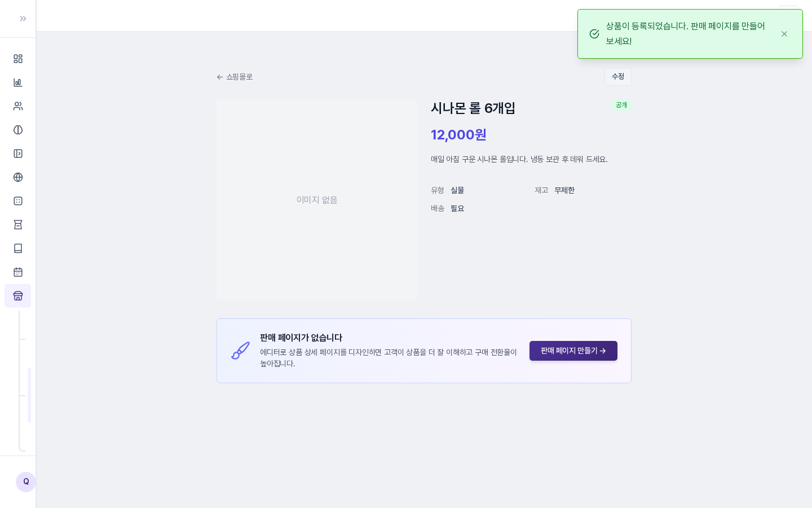Go back via 쇼핑몰로 link
The height and width of the screenshot is (508, 812).
(x=235, y=77)
